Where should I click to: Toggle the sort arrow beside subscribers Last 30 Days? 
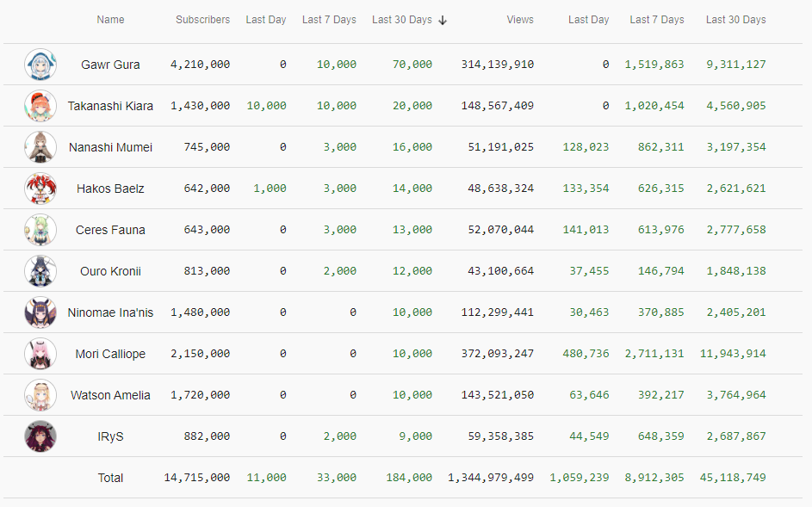(443, 20)
